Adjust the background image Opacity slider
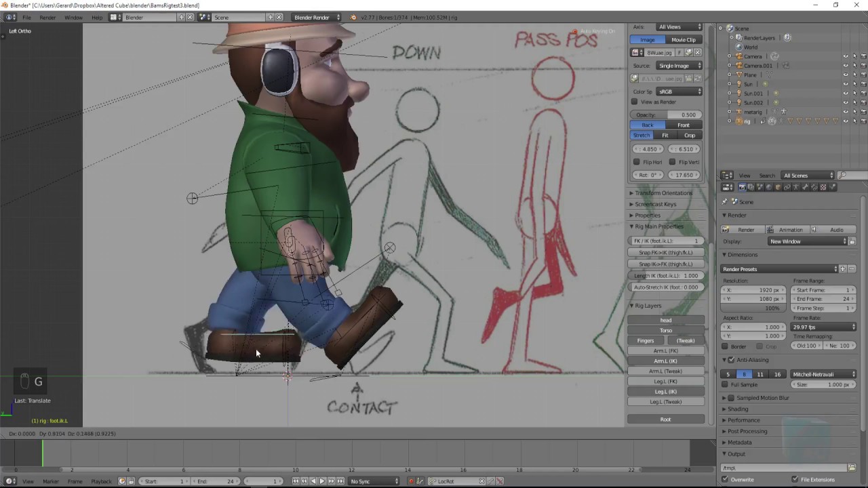 tap(665, 115)
